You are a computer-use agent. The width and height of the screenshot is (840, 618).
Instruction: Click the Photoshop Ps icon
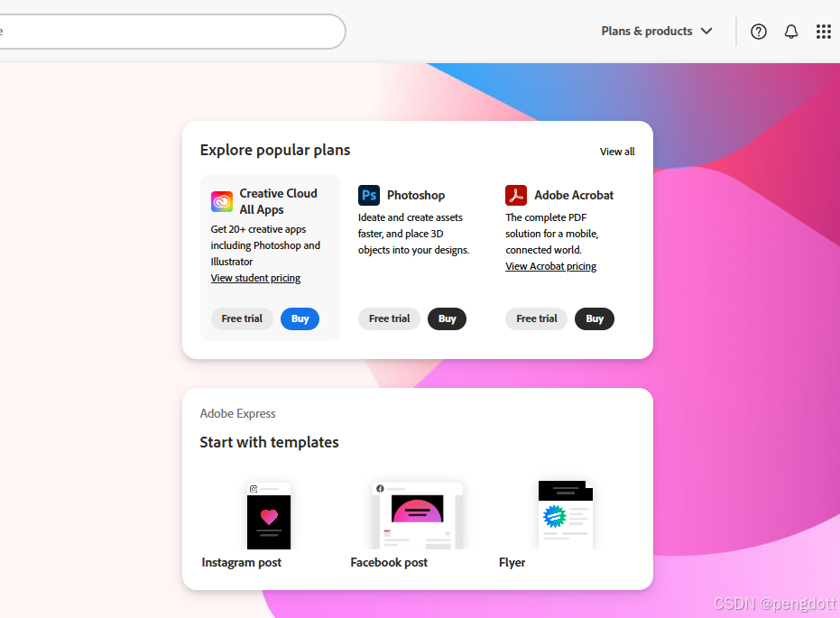(x=368, y=196)
